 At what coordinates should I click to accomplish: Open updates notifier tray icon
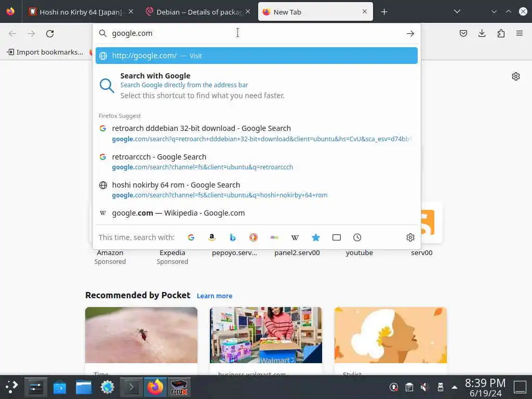point(394,387)
